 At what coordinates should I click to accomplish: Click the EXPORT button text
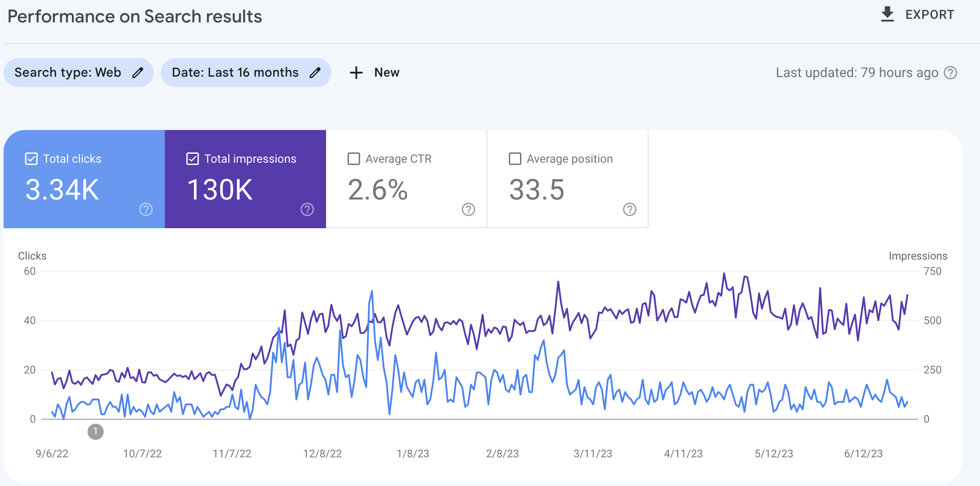click(929, 15)
